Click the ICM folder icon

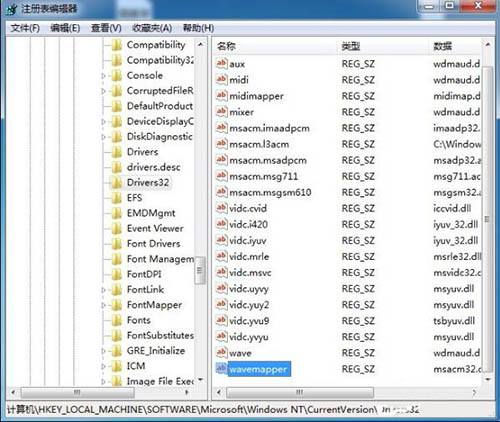pyautogui.click(x=117, y=366)
